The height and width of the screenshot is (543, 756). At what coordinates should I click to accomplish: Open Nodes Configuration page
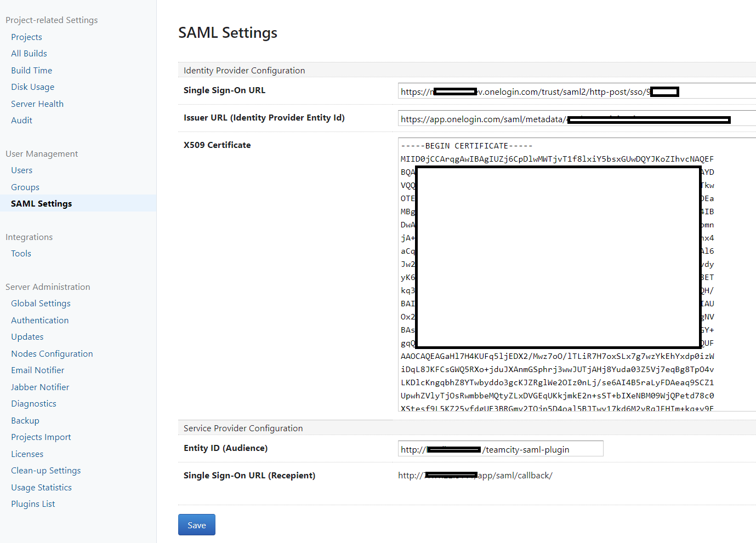click(x=52, y=354)
